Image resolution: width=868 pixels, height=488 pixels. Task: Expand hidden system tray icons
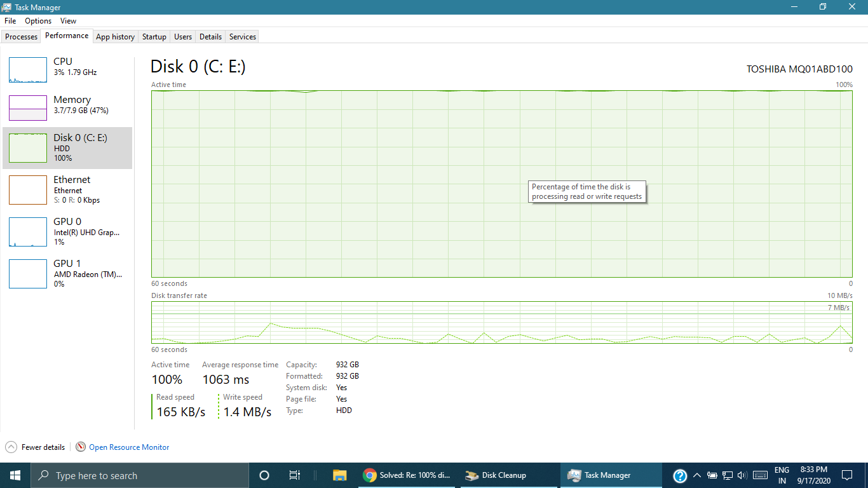697,475
